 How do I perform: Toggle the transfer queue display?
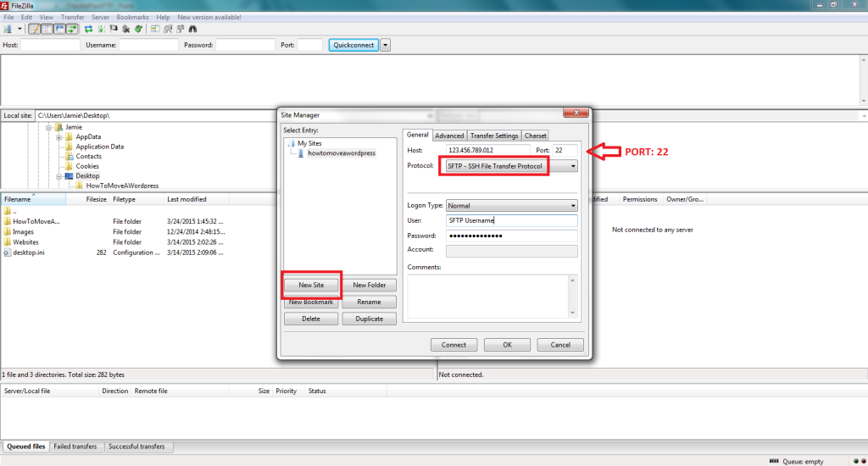pyautogui.click(x=72, y=29)
